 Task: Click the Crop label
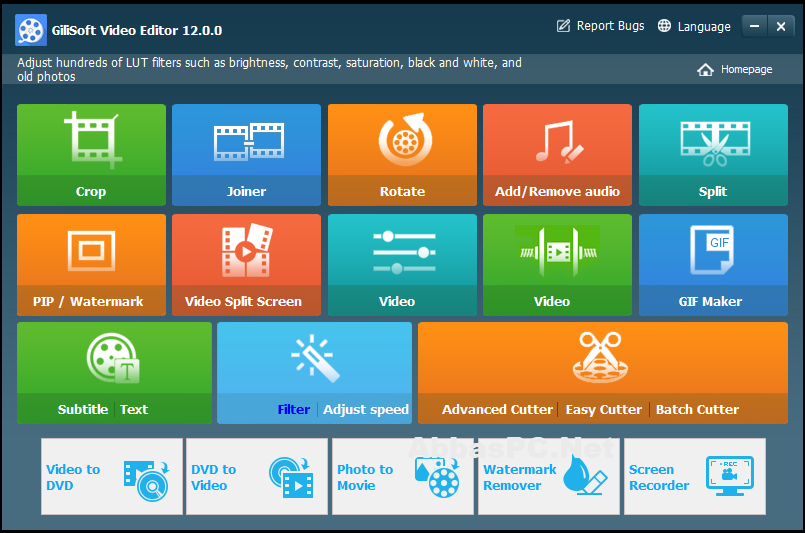pyautogui.click(x=91, y=192)
